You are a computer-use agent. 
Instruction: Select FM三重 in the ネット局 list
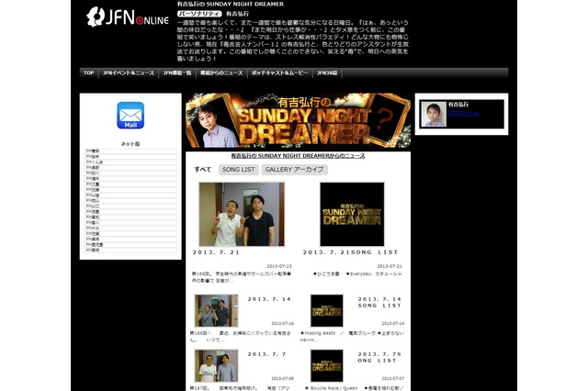coord(130,184)
